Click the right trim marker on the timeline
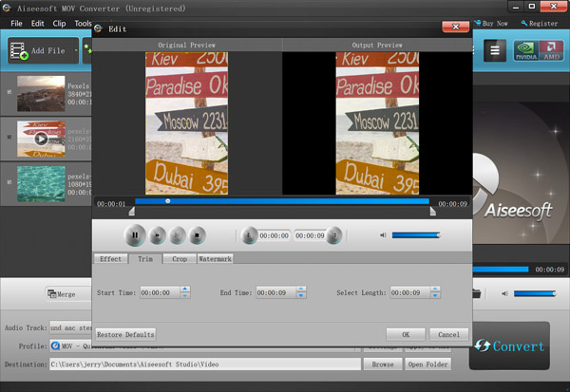570x392 pixels. tap(432, 211)
